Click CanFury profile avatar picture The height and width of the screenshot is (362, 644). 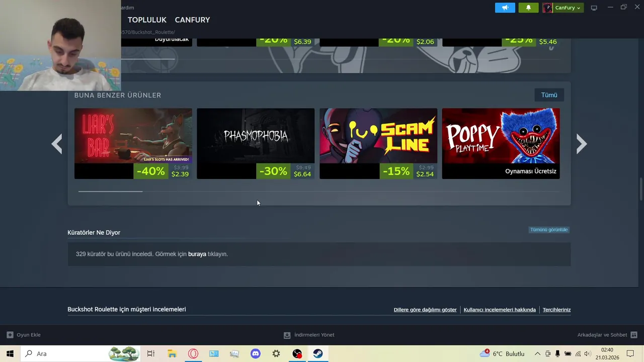pyautogui.click(x=547, y=8)
